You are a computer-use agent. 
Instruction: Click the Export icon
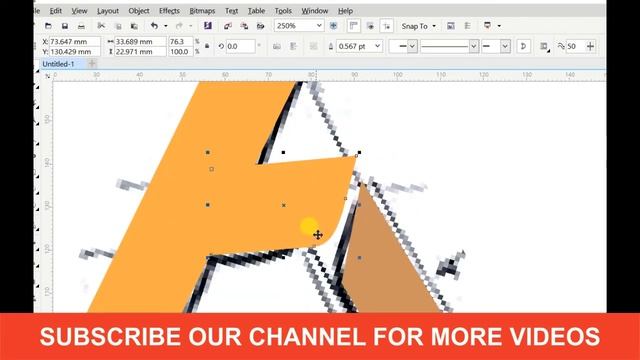point(244,26)
